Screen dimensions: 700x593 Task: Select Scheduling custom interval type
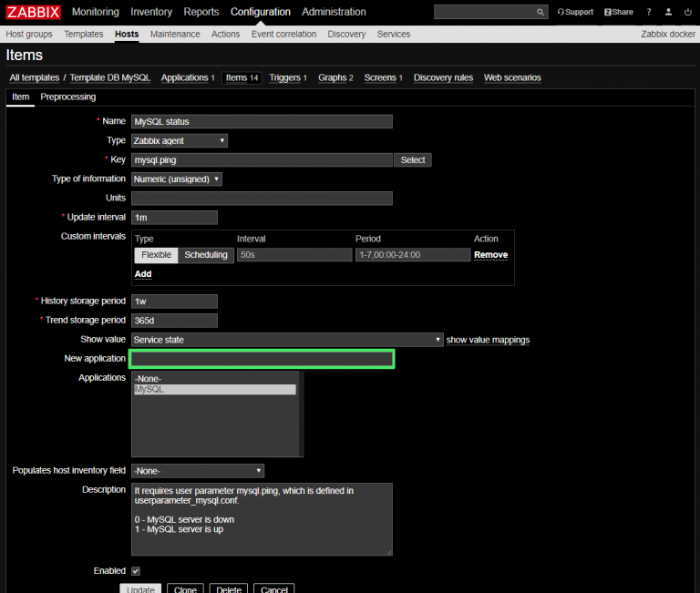206,255
